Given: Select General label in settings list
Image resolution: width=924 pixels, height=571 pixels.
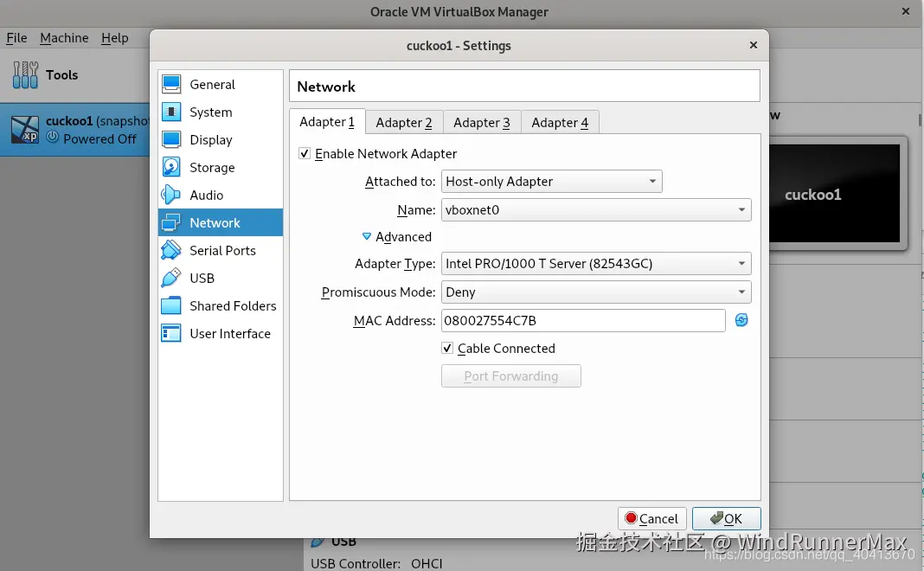Looking at the screenshot, I should pyautogui.click(x=212, y=84).
